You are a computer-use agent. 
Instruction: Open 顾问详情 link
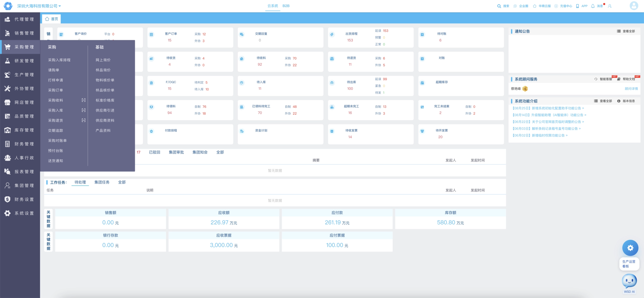pos(631,89)
